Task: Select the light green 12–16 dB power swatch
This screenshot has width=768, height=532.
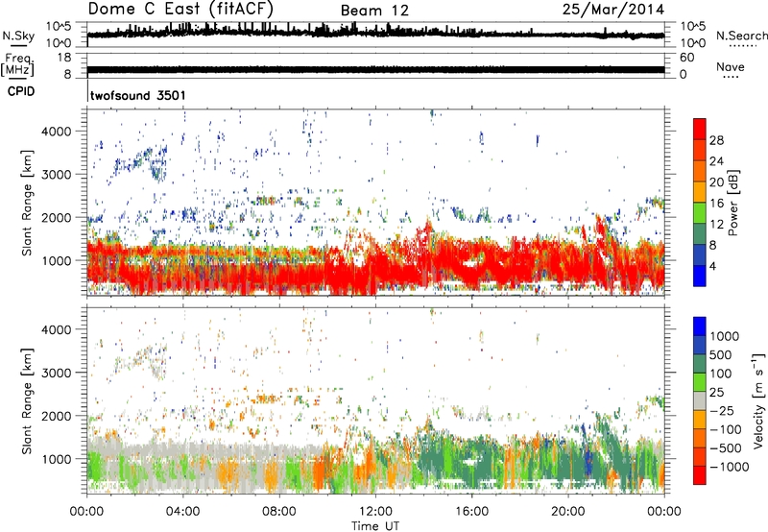Action: click(700, 213)
